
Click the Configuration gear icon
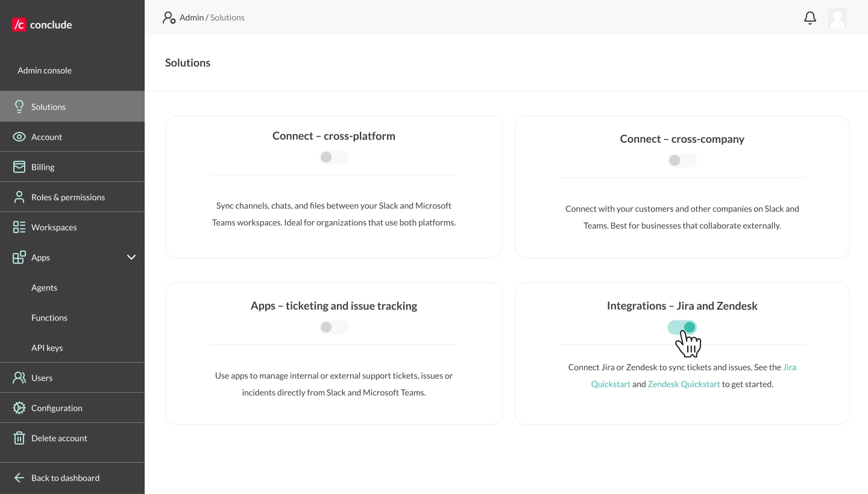click(x=19, y=408)
